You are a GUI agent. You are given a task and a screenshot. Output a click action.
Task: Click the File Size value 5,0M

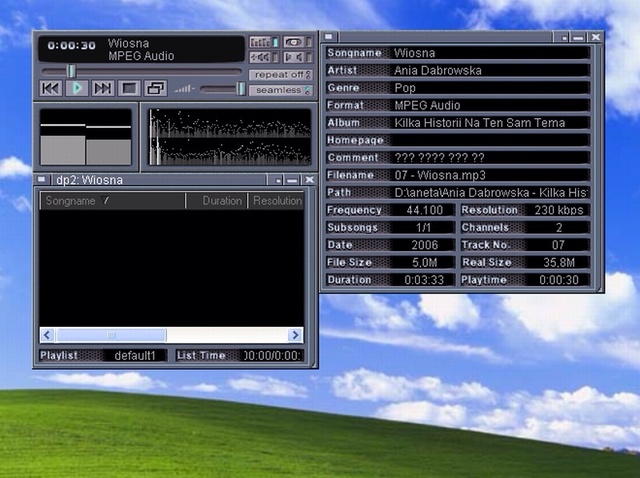(424, 262)
